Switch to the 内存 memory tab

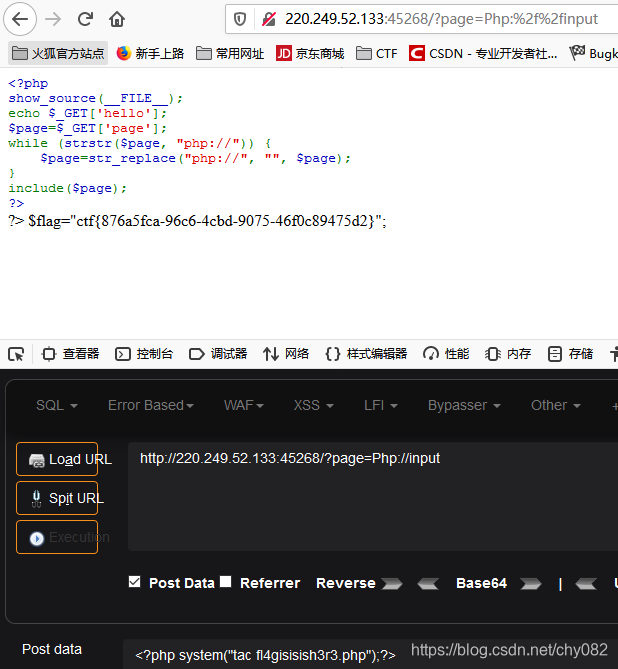508,354
